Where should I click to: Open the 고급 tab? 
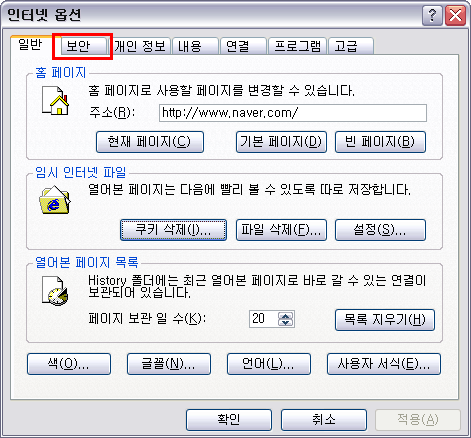point(351,46)
